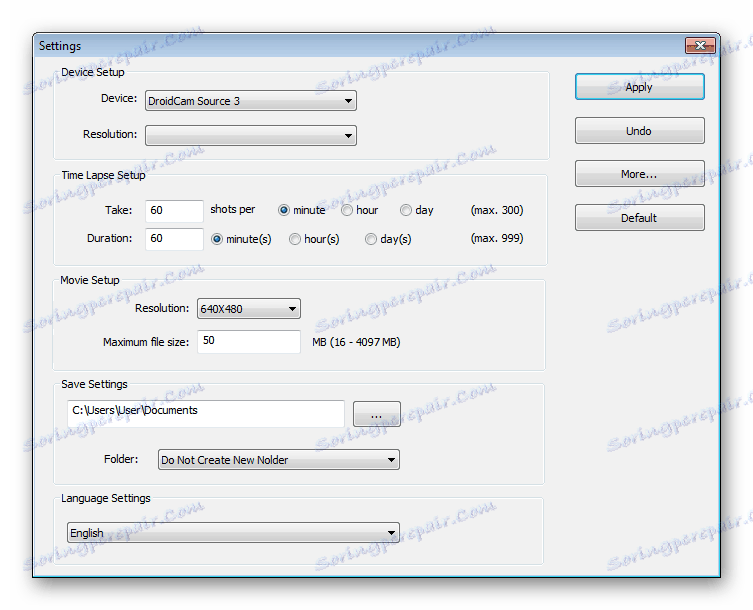The image size is (753, 610).
Task: Focus the Maximum file size field
Action: click(x=249, y=342)
